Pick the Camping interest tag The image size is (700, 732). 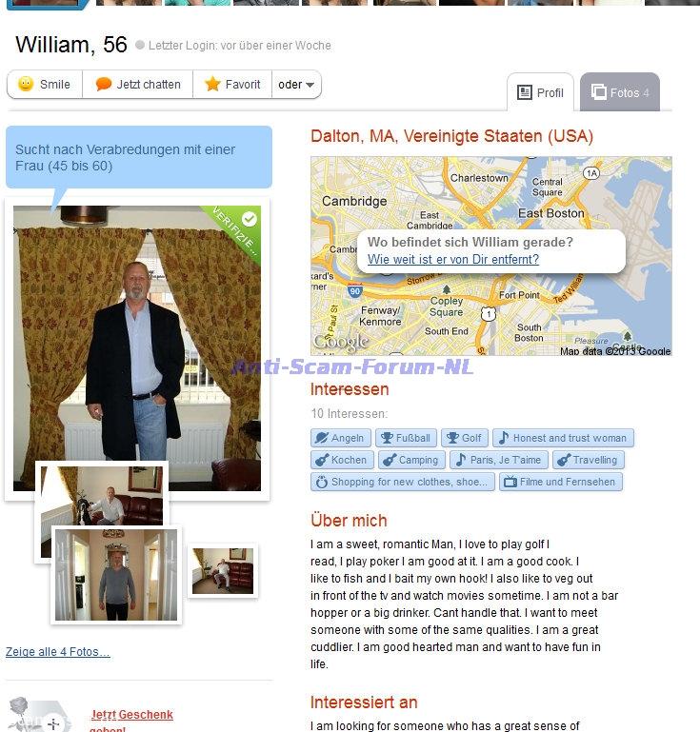pyautogui.click(x=411, y=460)
